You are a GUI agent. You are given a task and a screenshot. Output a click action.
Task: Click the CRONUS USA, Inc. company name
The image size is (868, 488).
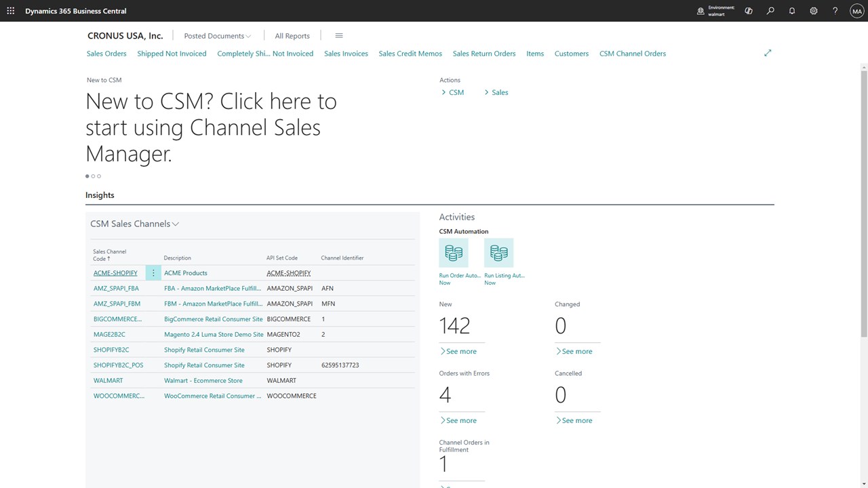point(125,36)
